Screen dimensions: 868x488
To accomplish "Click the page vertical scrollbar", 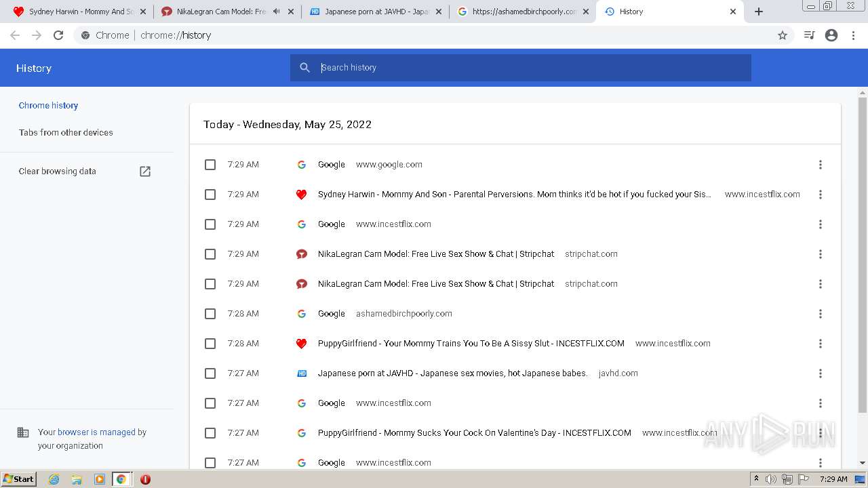I will (863, 255).
